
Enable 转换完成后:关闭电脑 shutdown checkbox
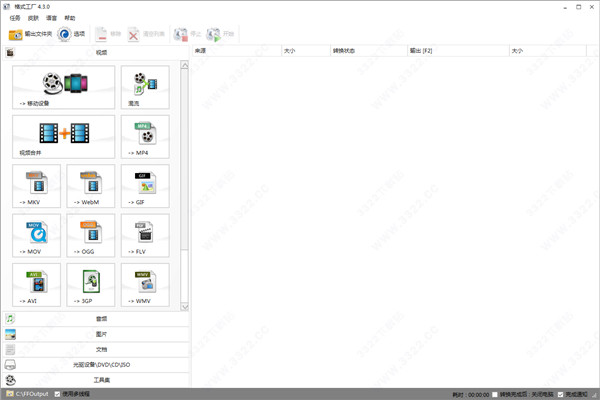pos(495,394)
